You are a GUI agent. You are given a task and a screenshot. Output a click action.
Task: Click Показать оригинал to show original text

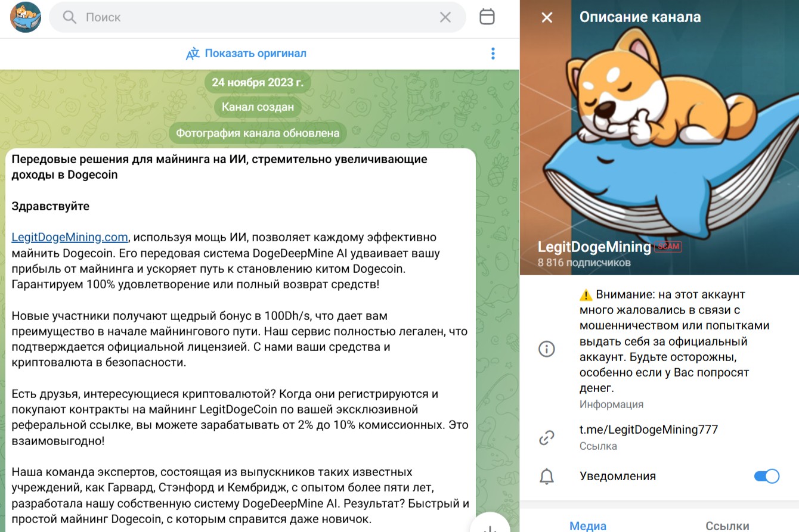[x=256, y=54]
